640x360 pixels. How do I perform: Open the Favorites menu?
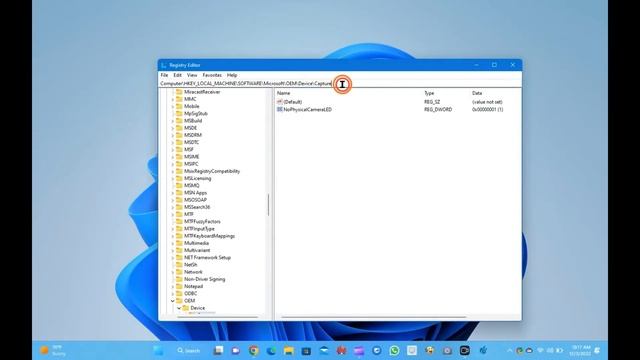(212, 75)
